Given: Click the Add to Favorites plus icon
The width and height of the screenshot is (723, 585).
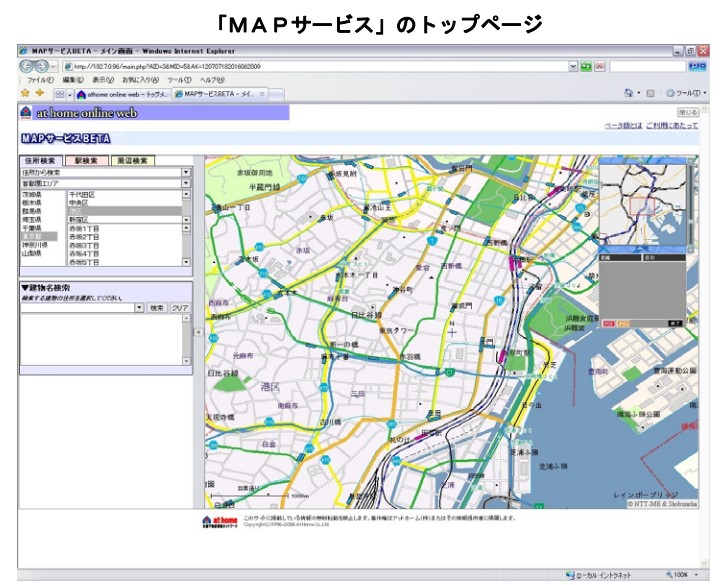Looking at the screenshot, I should point(40,93).
